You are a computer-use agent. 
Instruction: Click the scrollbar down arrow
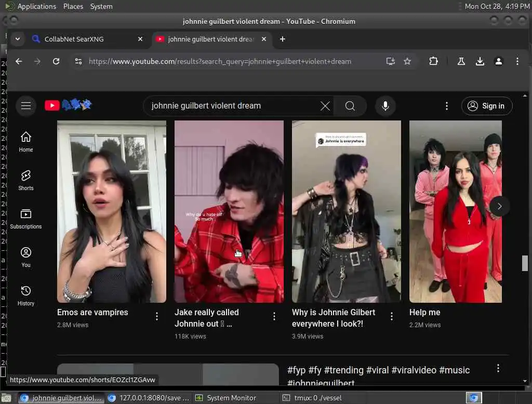(525, 381)
